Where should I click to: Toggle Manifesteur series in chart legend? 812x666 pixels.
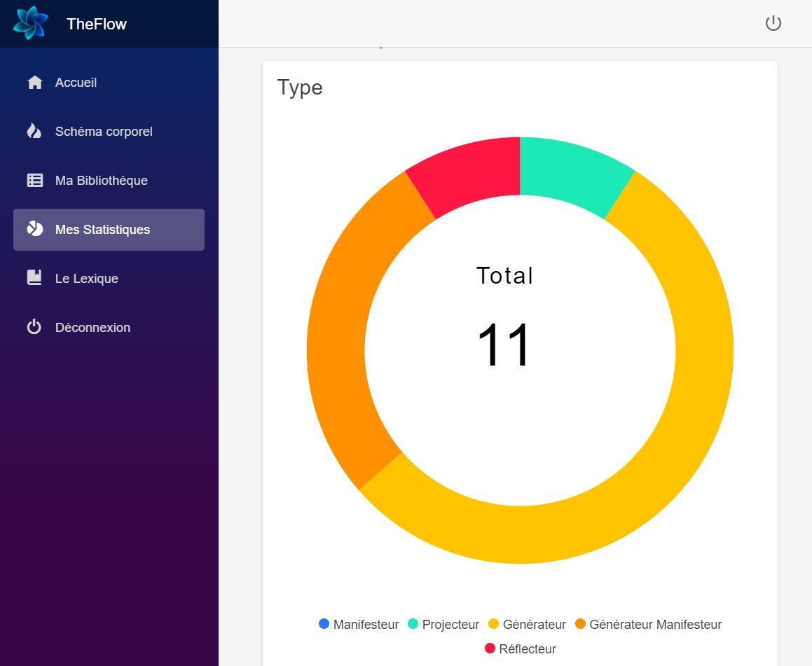click(x=359, y=624)
